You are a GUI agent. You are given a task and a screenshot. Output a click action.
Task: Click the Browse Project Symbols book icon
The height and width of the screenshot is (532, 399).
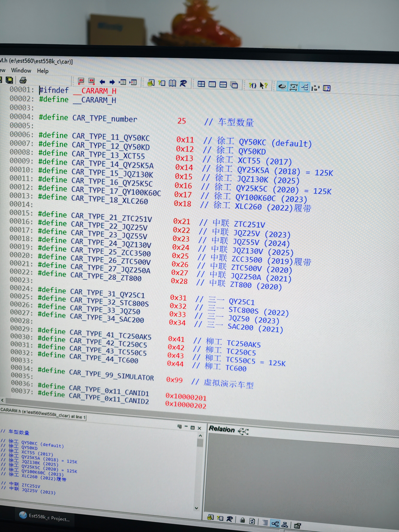coord(172,83)
